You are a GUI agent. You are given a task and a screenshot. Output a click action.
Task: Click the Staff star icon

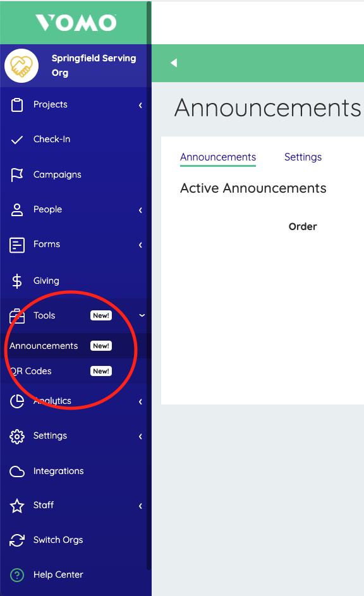(16, 506)
